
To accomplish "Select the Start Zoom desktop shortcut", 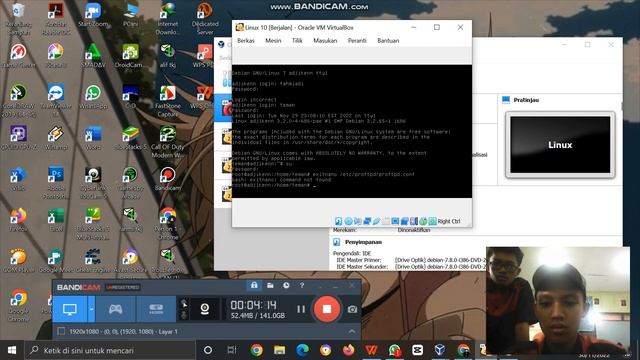I will (x=93, y=15).
